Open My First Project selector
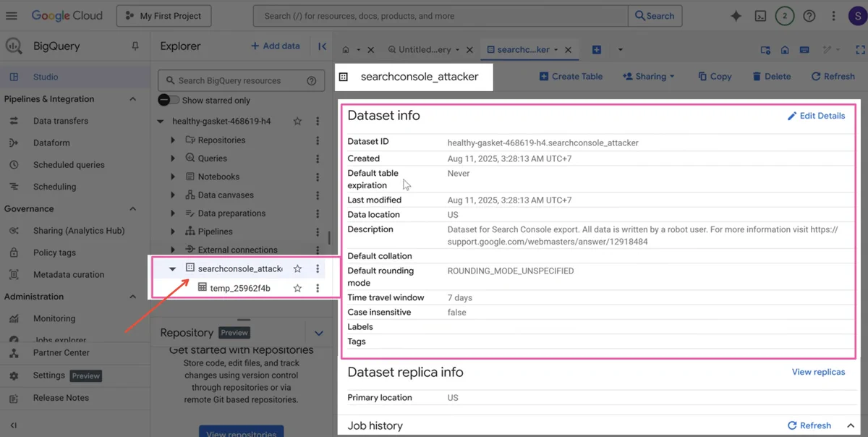This screenshot has height=437, width=868. (164, 16)
